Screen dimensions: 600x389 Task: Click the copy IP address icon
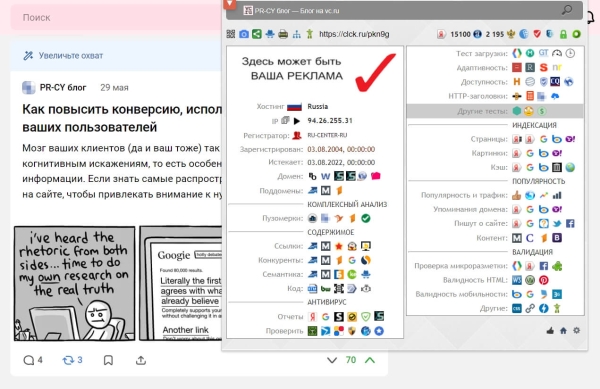(x=285, y=120)
